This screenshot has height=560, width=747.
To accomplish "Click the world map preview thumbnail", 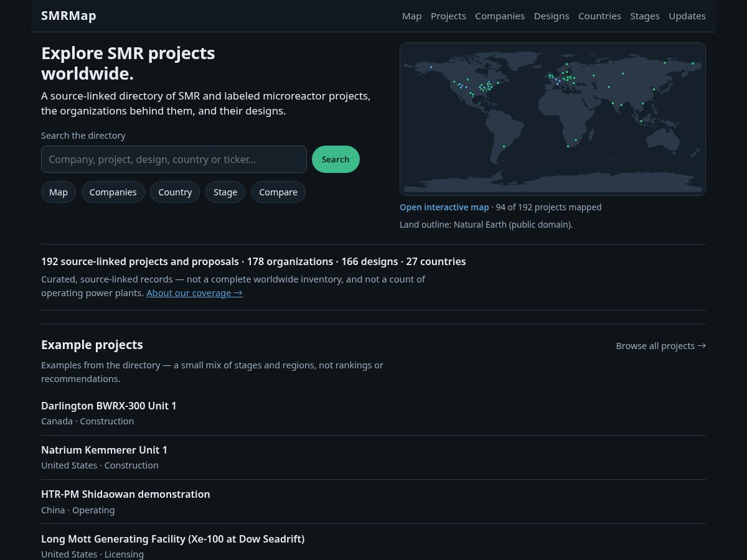I will (553, 119).
